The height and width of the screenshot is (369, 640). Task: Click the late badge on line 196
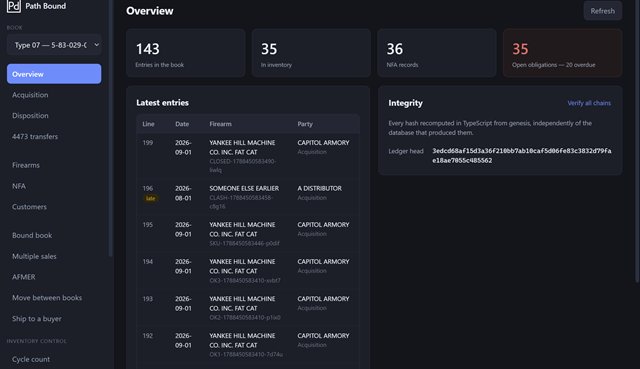pos(151,198)
